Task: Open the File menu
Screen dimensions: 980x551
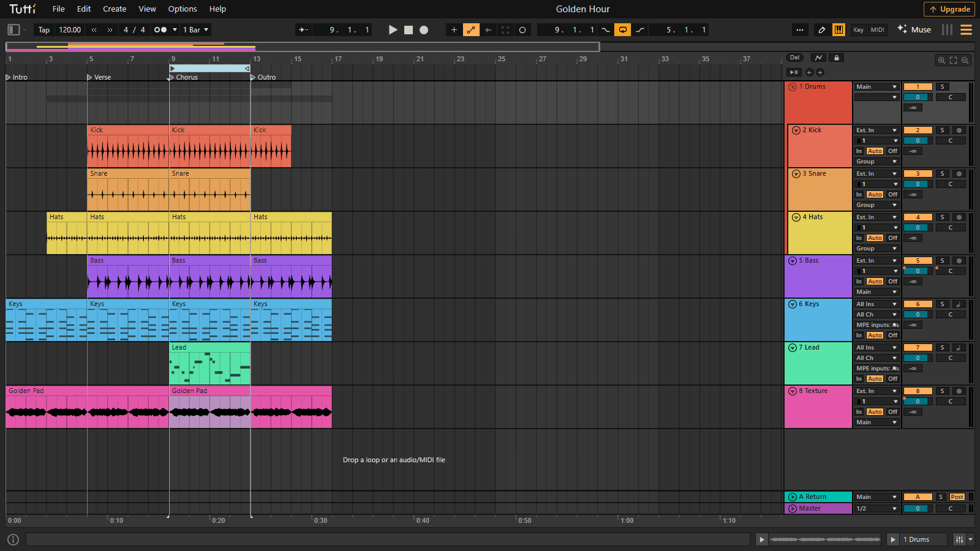Action: 59,9
